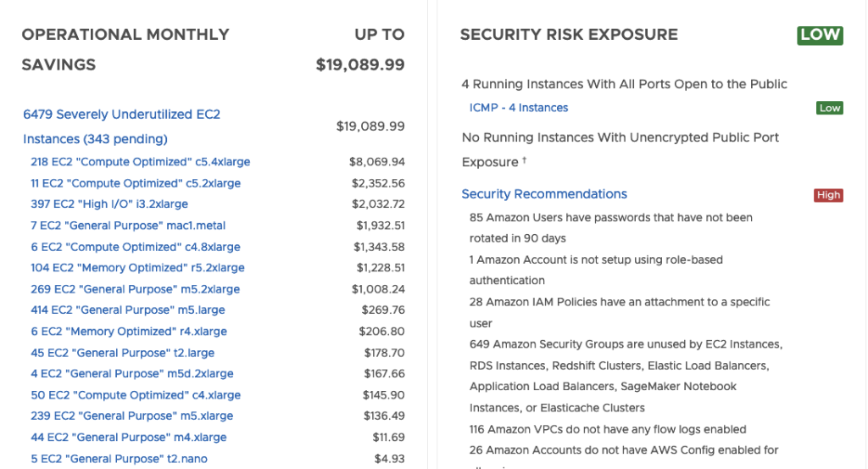
Task: Select the 269 EC2 General Purpose m5.2xlarge link
Action: [136, 289]
